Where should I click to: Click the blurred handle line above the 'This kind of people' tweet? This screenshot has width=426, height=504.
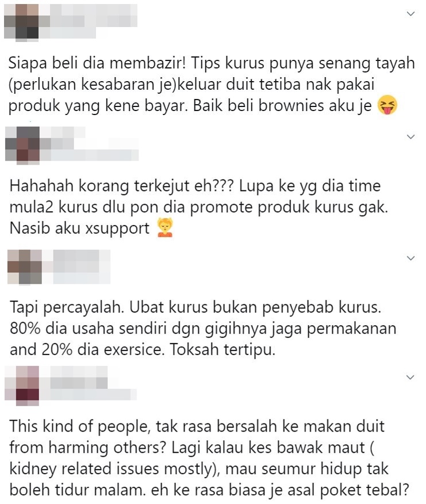[89, 395]
